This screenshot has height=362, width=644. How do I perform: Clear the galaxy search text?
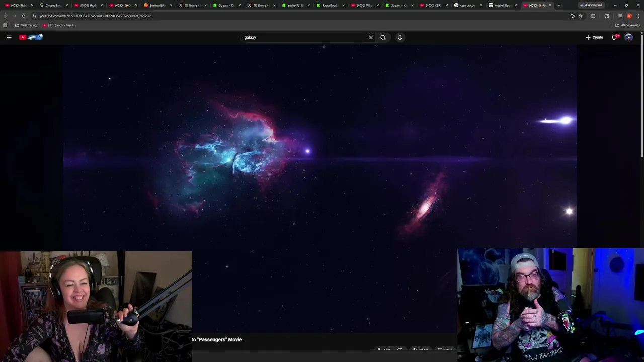(371, 37)
